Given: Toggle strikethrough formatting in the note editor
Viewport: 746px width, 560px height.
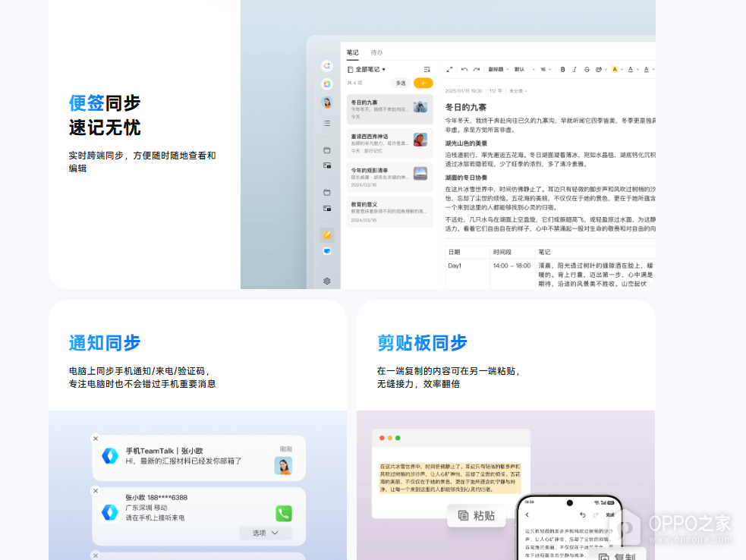Looking at the screenshot, I should coord(587,70).
